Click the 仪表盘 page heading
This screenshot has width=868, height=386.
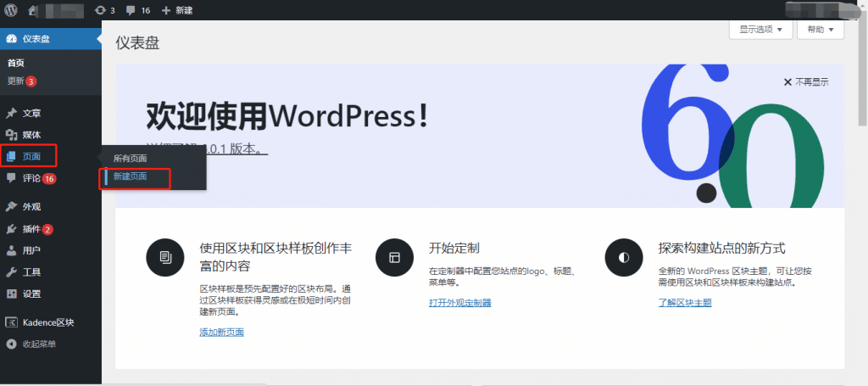tap(137, 43)
